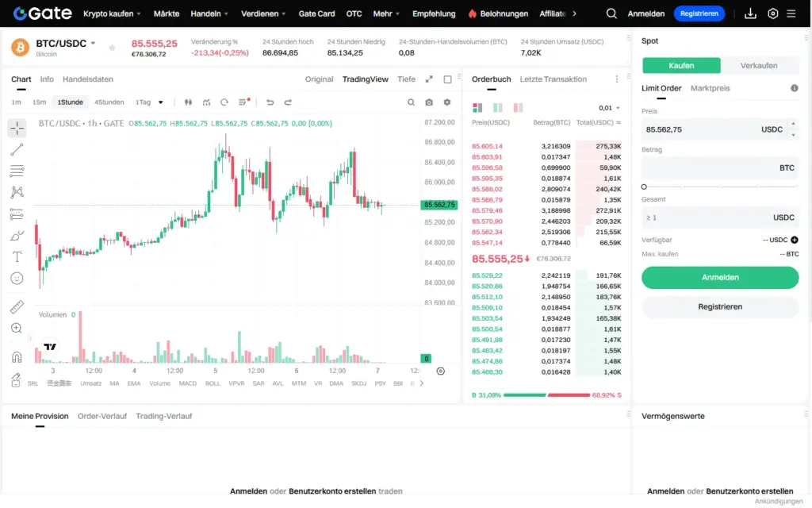Undo the last chart action
This screenshot has width=812, height=508.
point(270,102)
